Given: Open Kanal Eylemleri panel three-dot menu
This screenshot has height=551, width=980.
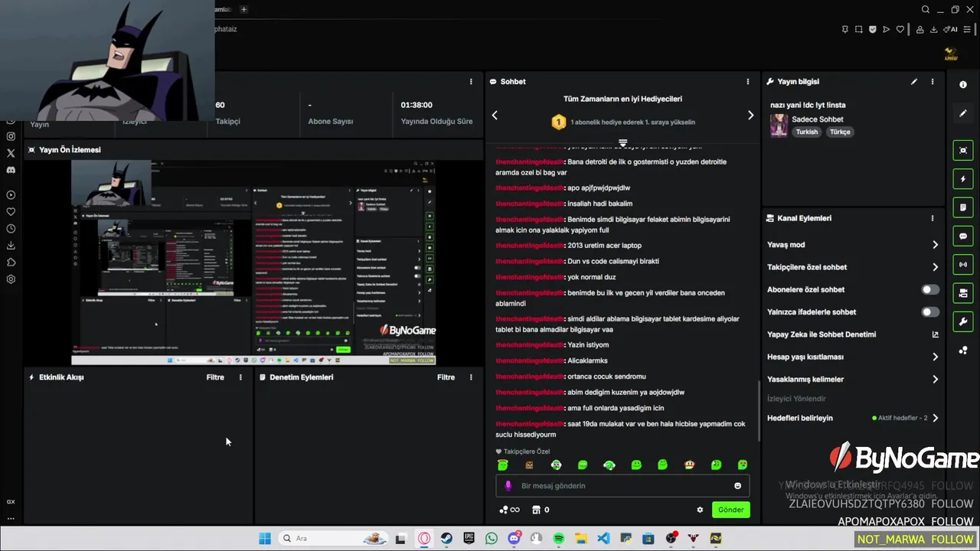Looking at the screenshot, I should 932,218.
